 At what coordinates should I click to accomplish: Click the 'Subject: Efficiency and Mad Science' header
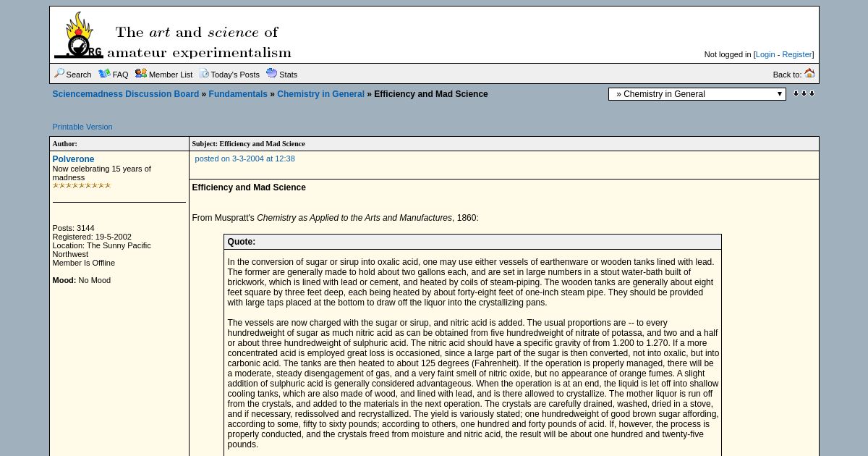coord(248,143)
